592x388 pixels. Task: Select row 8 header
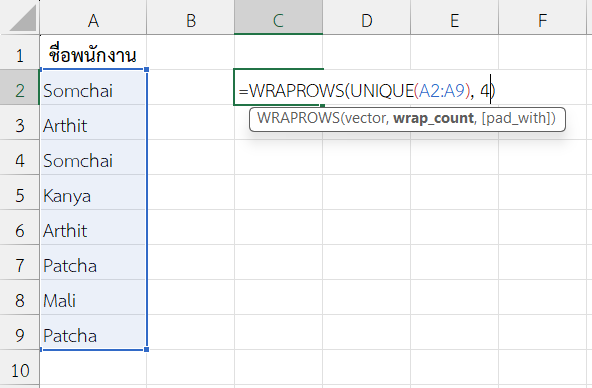pyautogui.click(x=20, y=297)
